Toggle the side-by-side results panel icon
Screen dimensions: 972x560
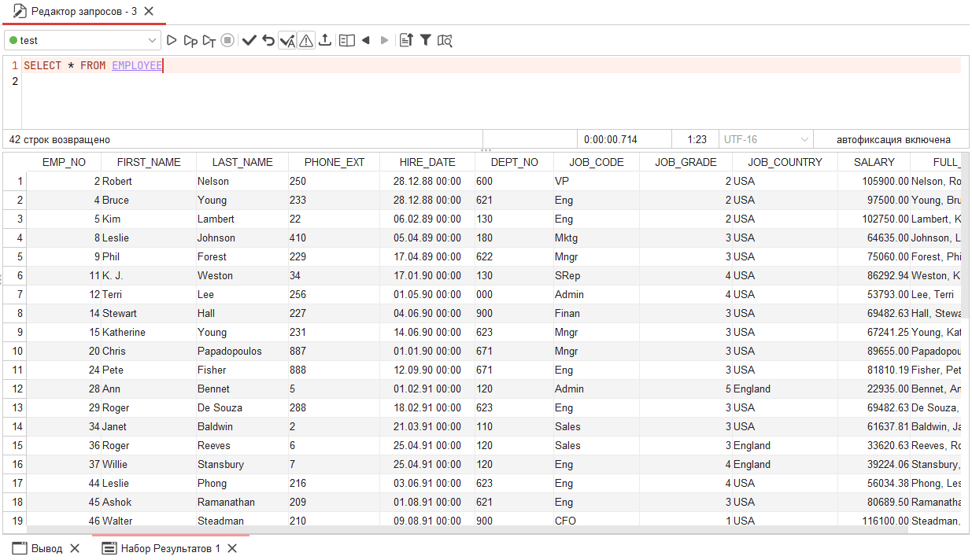click(346, 39)
